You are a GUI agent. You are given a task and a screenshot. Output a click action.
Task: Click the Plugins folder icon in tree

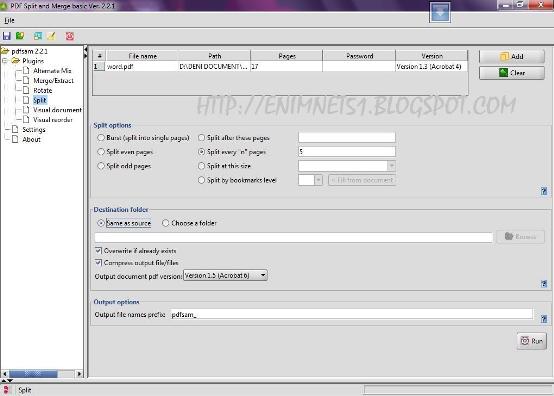(x=15, y=61)
